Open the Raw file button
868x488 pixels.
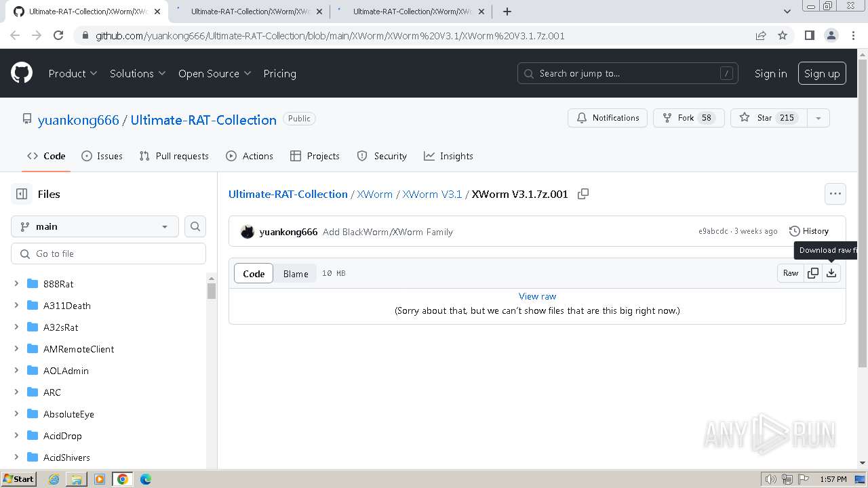(791, 273)
